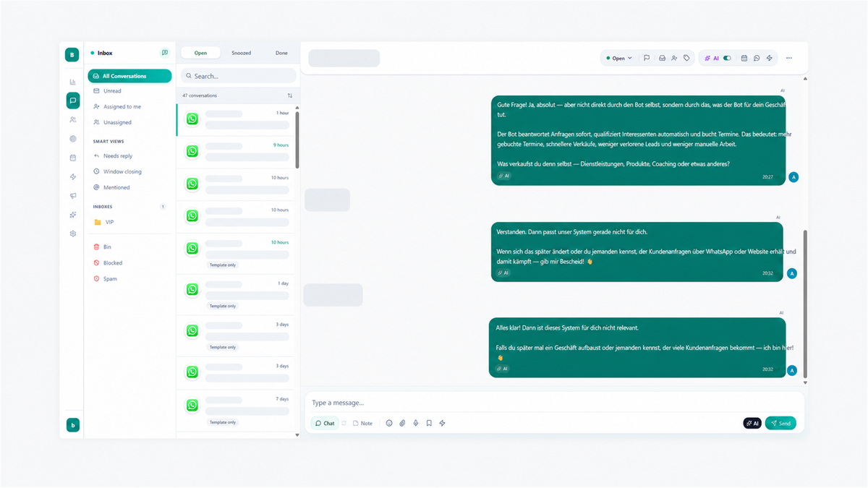This screenshot has width=868, height=488.
Task: Click the message starting with Verstanden
Action: click(637, 252)
